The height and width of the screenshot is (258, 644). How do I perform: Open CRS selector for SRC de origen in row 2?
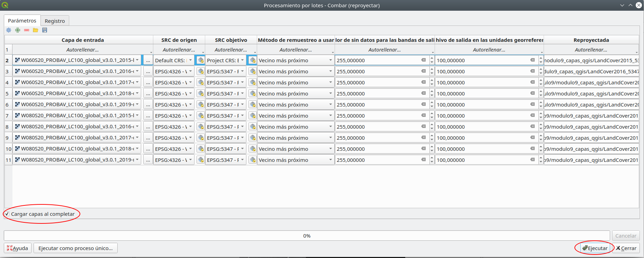[x=200, y=60]
